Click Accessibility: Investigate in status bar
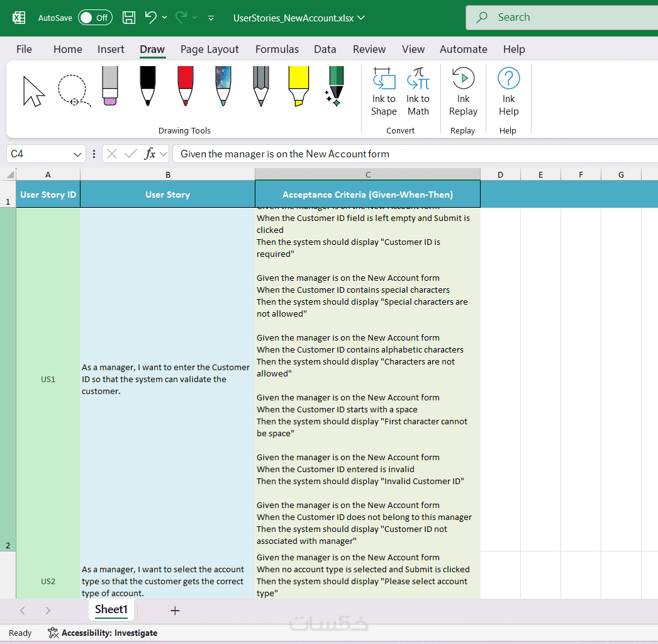 tap(103, 633)
